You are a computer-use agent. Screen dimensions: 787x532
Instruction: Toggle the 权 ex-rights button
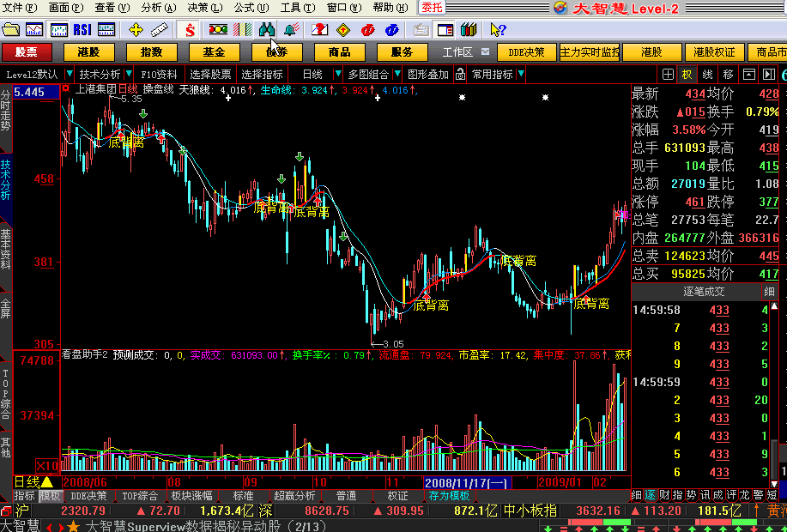coord(686,75)
